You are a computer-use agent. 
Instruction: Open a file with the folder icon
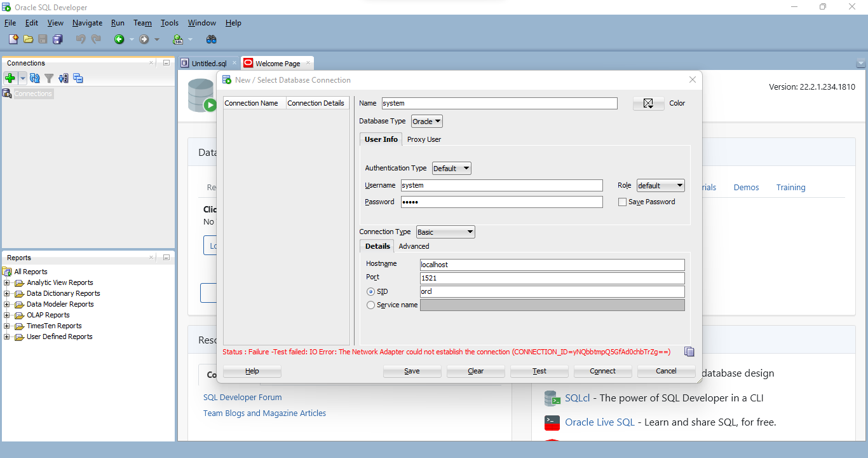(x=28, y=39)
